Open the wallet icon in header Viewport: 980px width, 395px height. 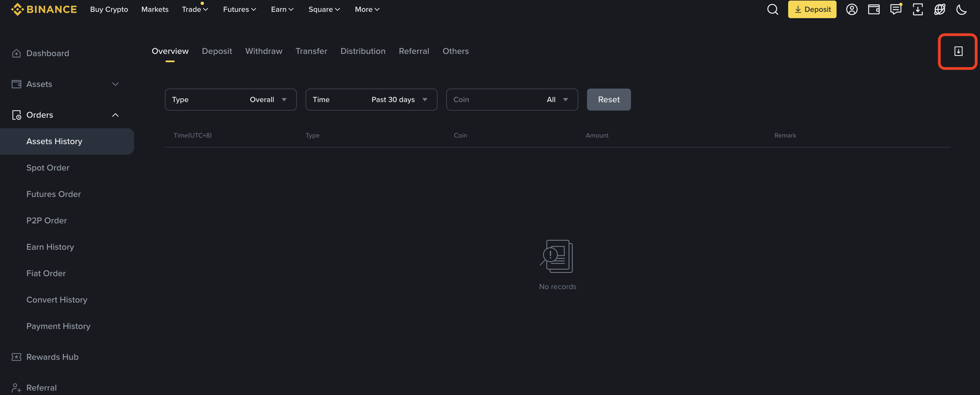tap(873, 9)
